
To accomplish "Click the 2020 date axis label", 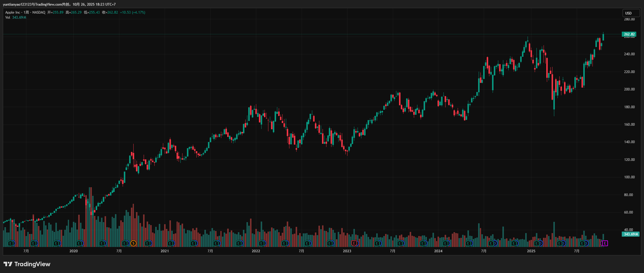I will pyautogui.click(x=73, y=251).
